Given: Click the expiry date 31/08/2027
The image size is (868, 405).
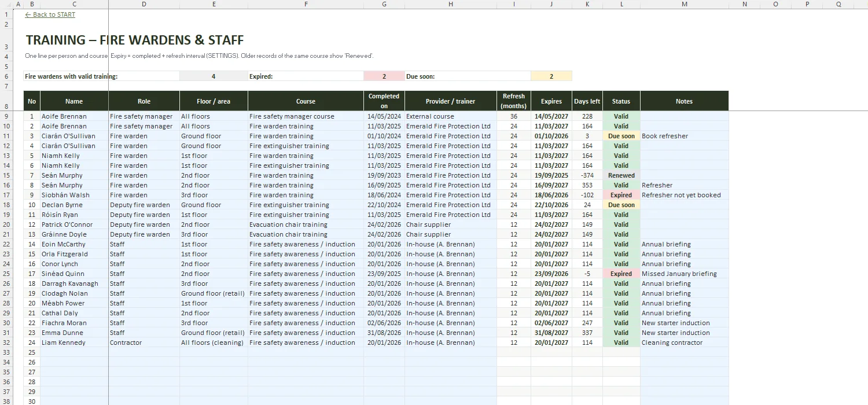Looking at the screenshot, I should 551,333.
